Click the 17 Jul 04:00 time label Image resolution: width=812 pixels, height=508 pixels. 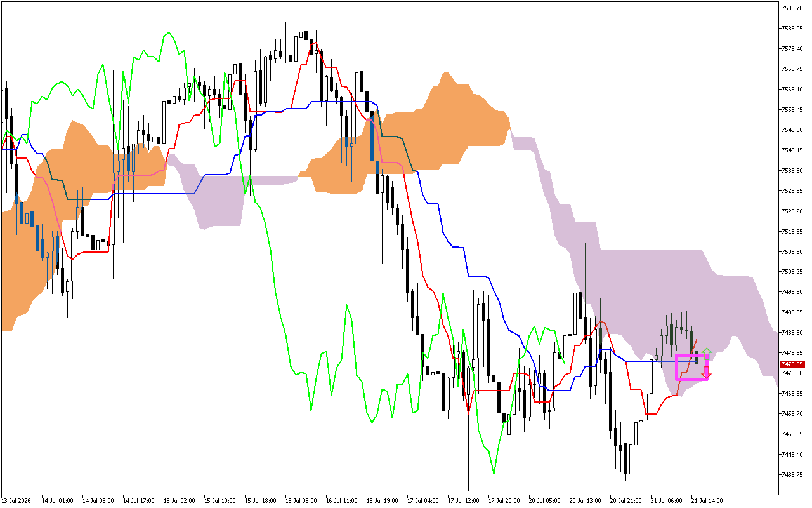[423, 501]
